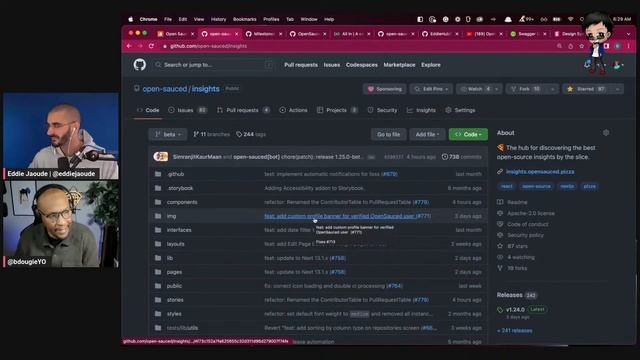Open the Profiles menu in menu bar
This screenshot has width=640, height=360.
tap(271, 19)
